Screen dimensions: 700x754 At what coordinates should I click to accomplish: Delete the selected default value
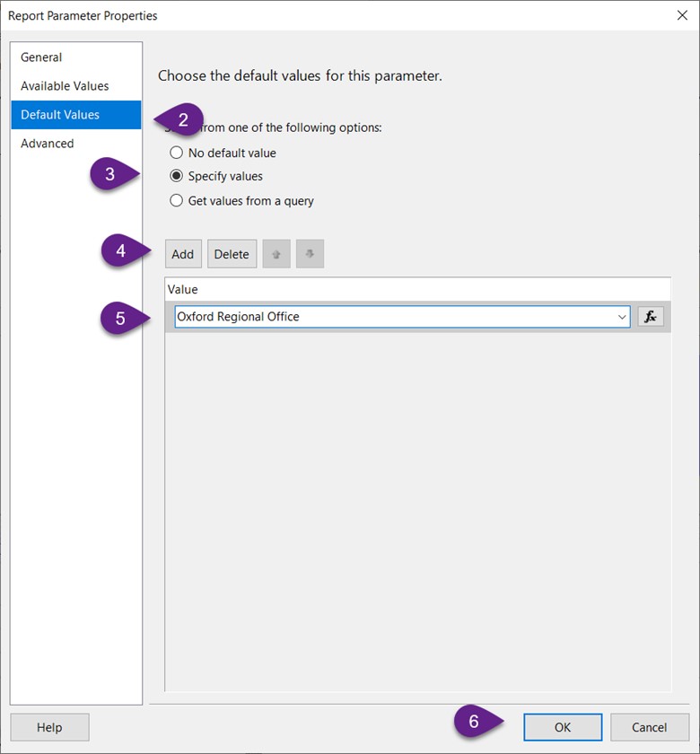pyautogui.click(x=232, y=254)
